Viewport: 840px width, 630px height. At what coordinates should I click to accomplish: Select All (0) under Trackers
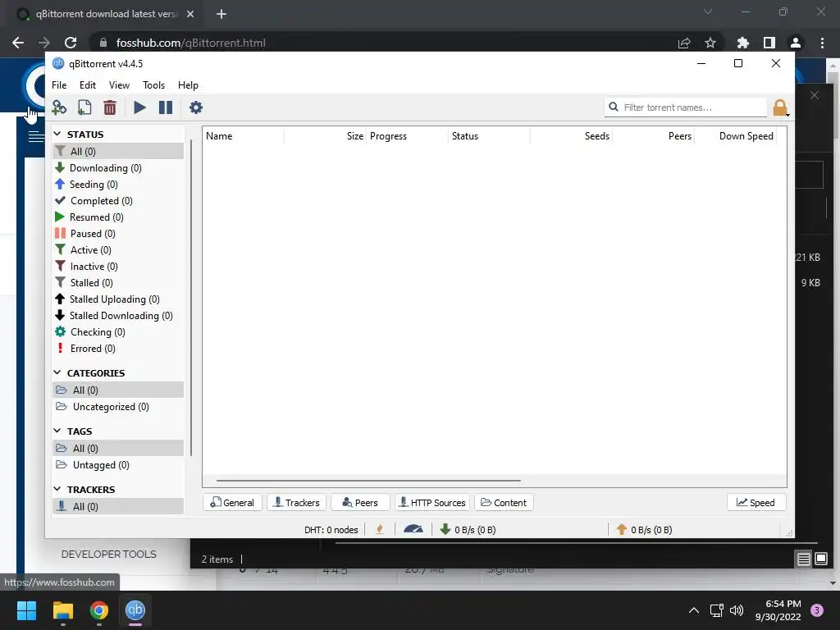(x=118, y=506)
